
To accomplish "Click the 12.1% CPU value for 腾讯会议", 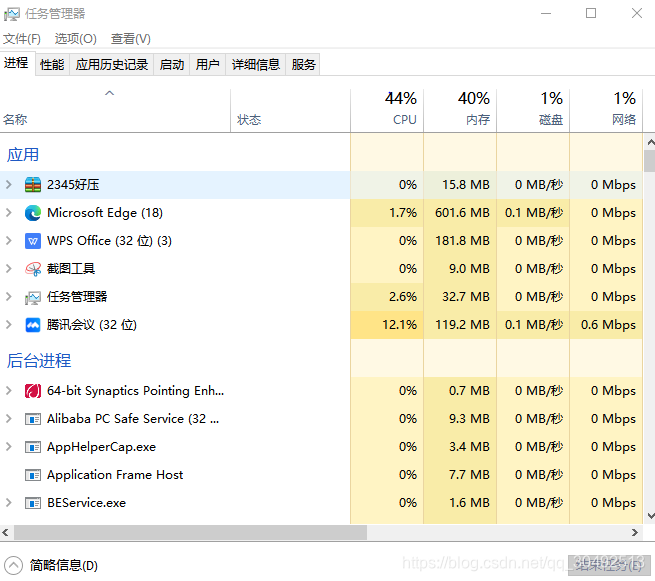I will click(x=400, y=325).
